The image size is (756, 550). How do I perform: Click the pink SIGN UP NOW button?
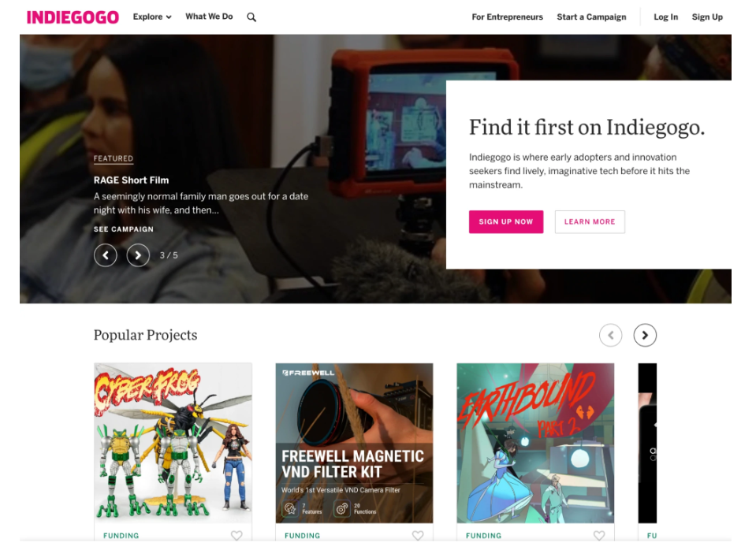[x=506, y=221]
